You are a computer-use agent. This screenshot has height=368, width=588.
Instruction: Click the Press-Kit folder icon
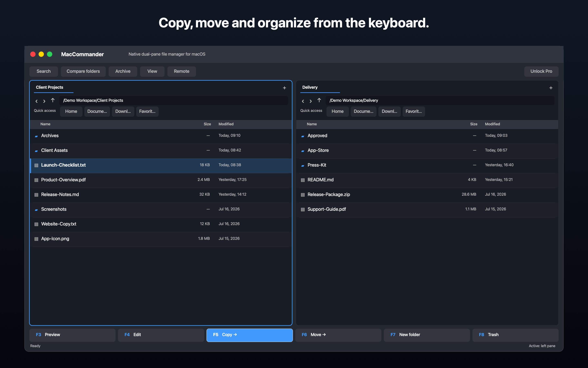click(x=303, y=166)
